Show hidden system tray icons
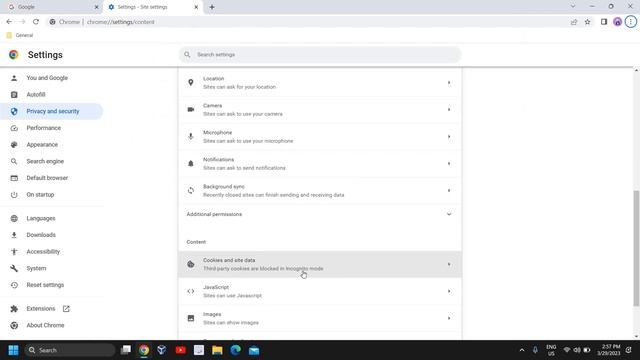The image size is (640, 360). click(x=522, y=350)
